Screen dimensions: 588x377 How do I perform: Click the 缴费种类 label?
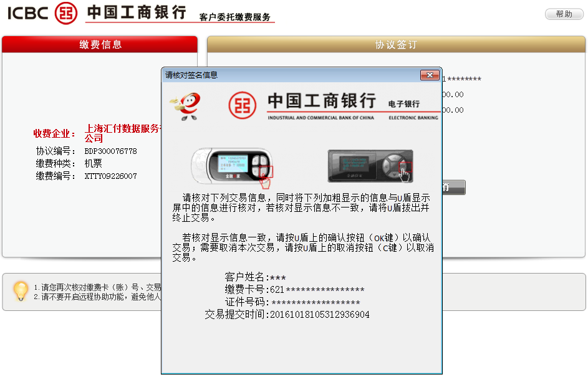tap(55, 163)
